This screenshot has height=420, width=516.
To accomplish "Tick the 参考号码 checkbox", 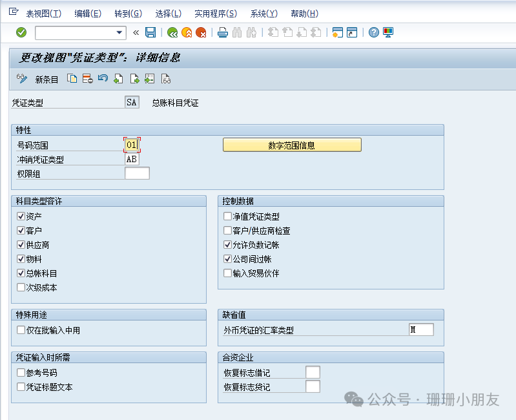I will pyautogui.click(x=21, y=373).
